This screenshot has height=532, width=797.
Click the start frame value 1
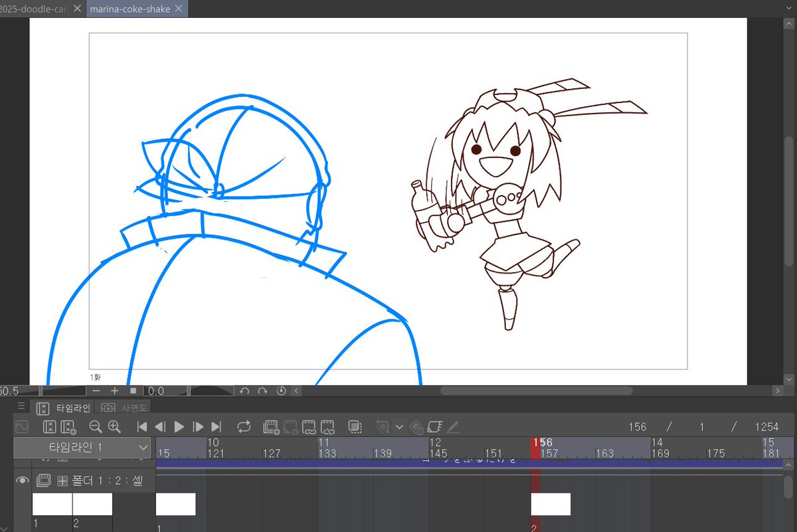point(701,427)
